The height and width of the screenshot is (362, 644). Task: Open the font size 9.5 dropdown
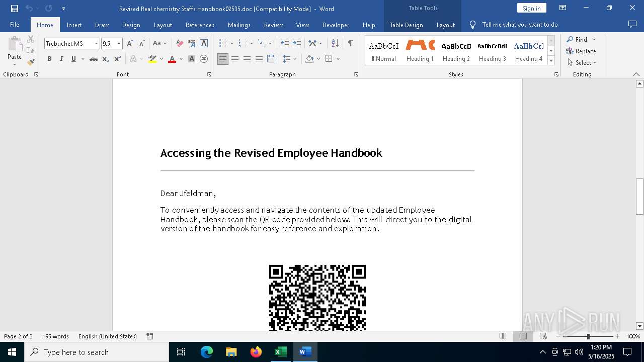pyautogui.click(x=119, y=44)
